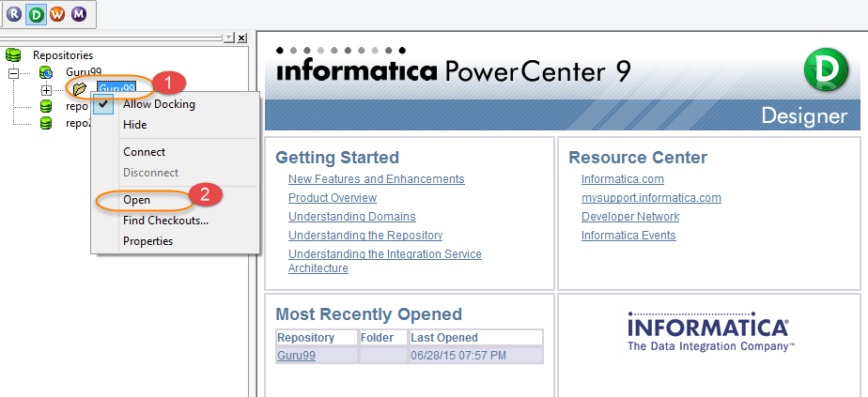Click the Guru99 repository globe icon

(x=45, y=72)
